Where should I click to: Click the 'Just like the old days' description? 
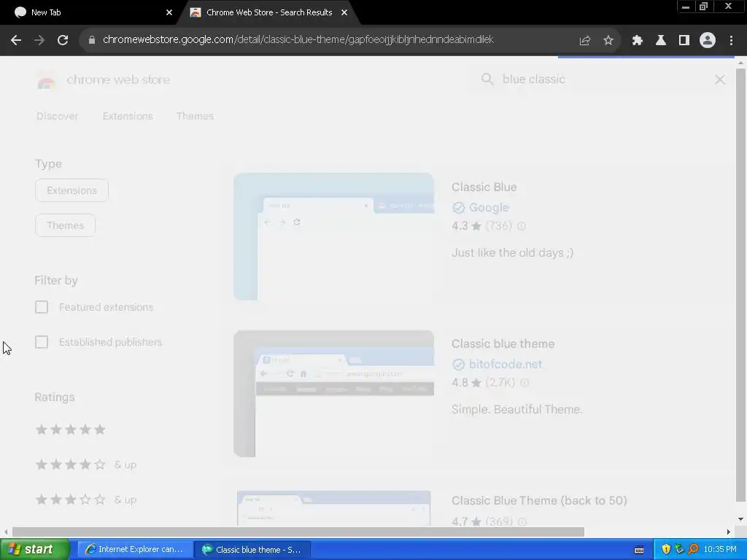click(513, 253)
